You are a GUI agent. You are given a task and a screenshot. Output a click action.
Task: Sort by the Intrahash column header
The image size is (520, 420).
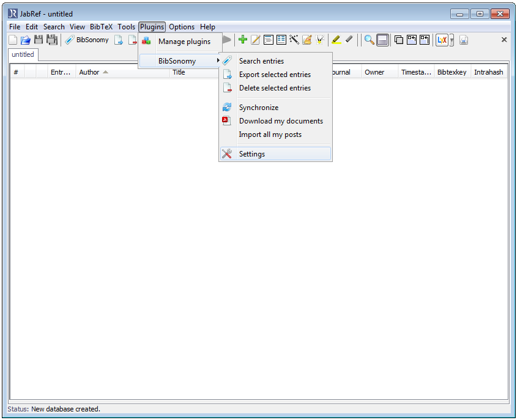[x=489, y=72]
